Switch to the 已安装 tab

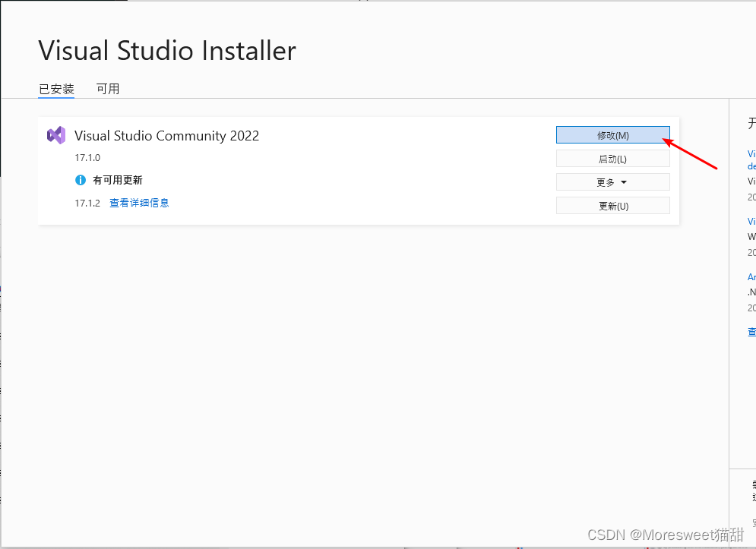(56, 89)
